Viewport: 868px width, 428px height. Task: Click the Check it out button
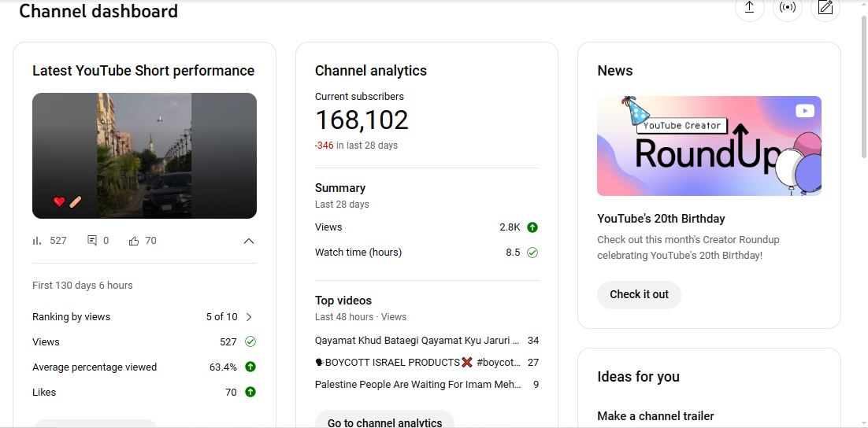coord(639,294)
